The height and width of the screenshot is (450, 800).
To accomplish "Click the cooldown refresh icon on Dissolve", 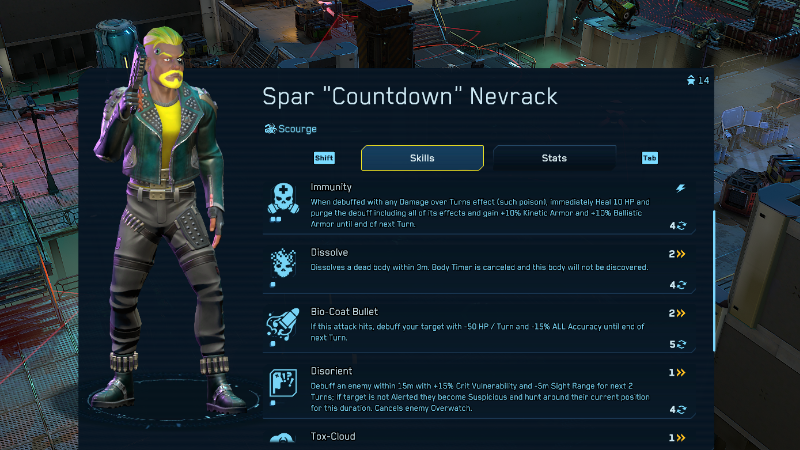I will pos(682,285).
